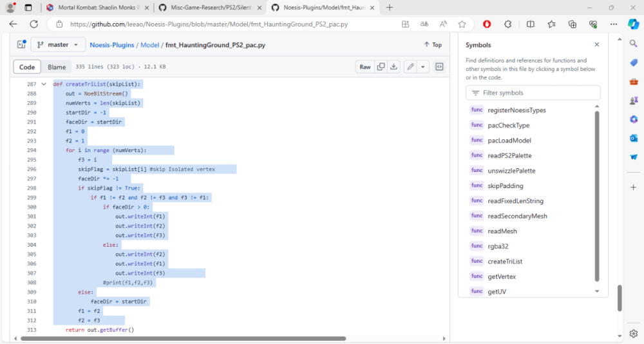Open the master branch dropdown
This screenshot has width=644, height=344.
(58, 45)
